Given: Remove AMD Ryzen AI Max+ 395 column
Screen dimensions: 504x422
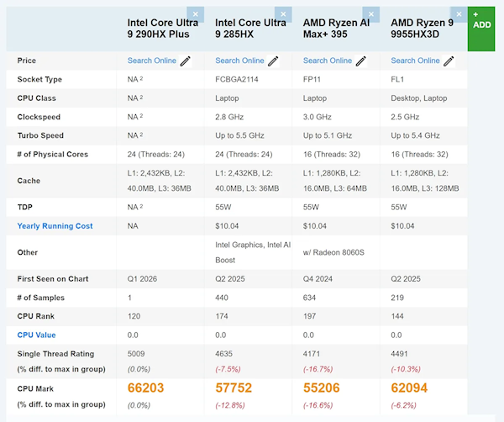Looking at the screenshot, I should tap(370, 14).
